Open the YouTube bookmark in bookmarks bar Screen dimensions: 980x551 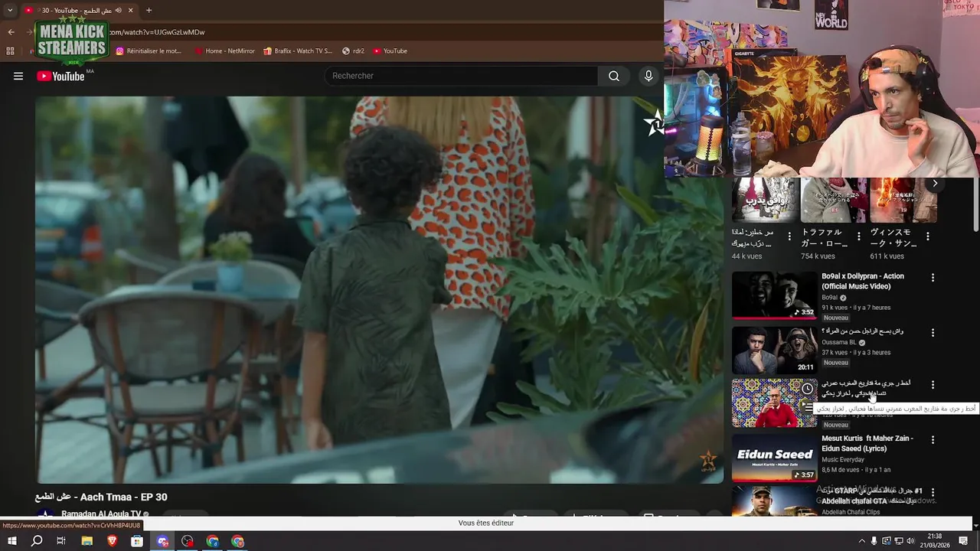(x=390, y=51)
